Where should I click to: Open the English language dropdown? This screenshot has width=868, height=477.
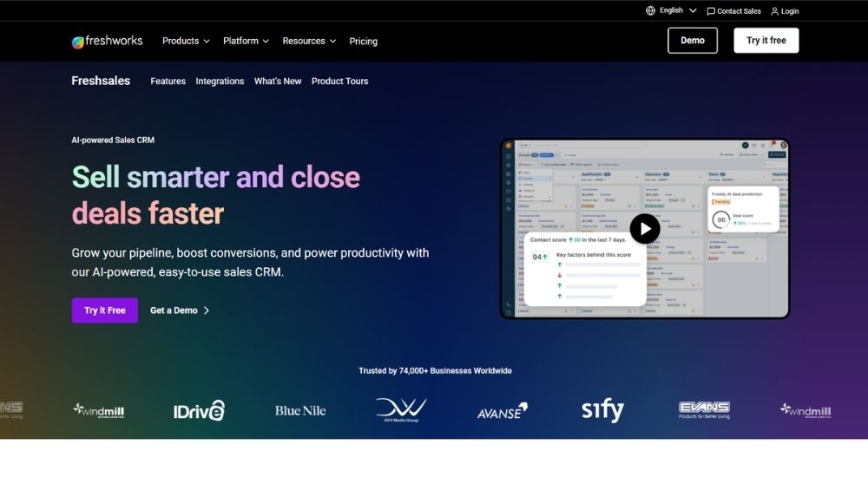[x=678, y=10]
